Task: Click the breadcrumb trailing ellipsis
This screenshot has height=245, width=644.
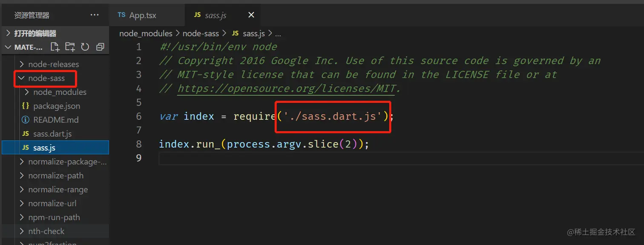Action: pos(278,34)
